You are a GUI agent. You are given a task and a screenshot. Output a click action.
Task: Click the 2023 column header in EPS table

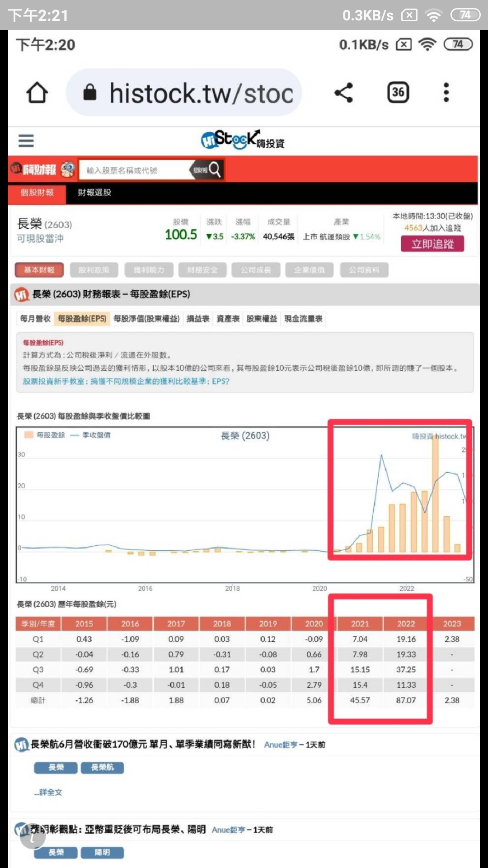tap(452, 623)
